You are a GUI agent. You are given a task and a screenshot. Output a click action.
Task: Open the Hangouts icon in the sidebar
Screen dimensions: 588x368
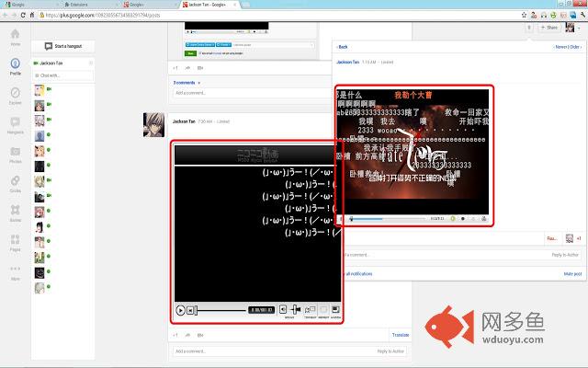15,122
